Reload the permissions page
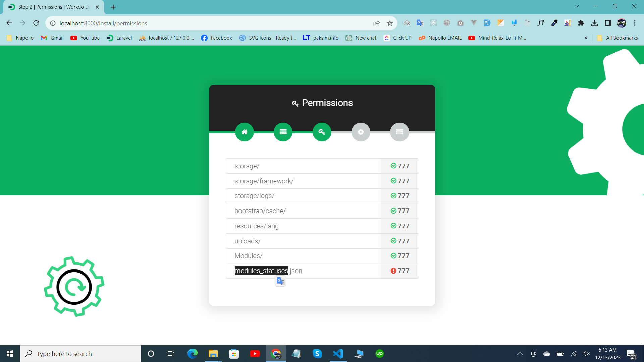 click(x=36, y=23)
